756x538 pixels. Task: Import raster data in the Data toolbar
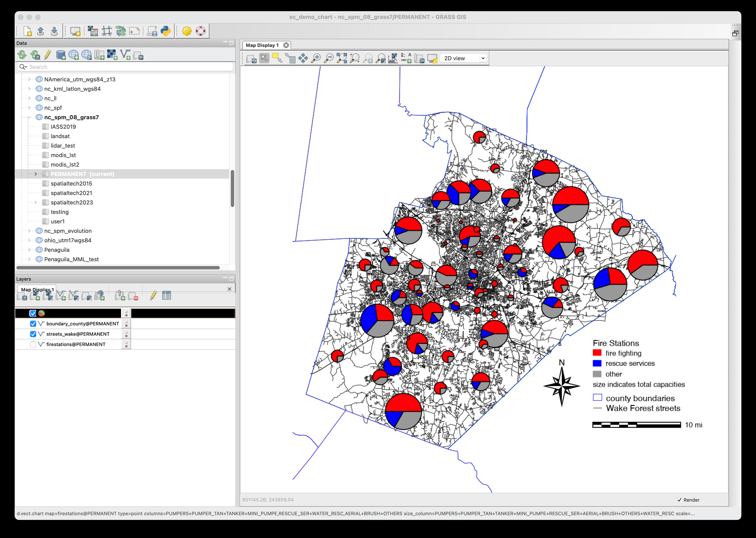point(112,55)
